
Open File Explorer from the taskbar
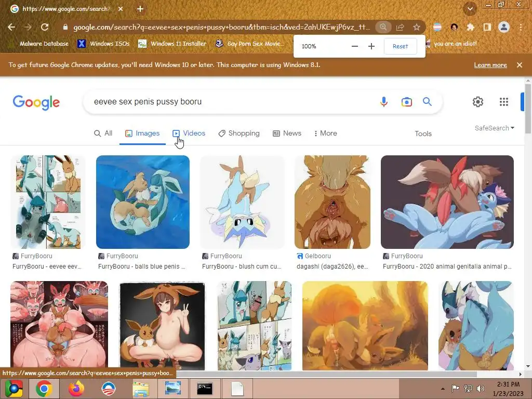click(x=140, y=389)
